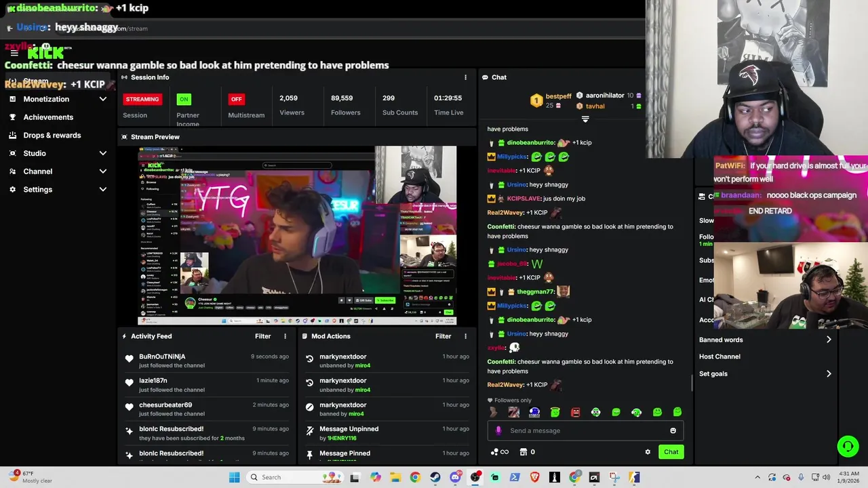Open Discord from the taskbar
The width and height of the screenshot is (868, 488).
(x=455, y=477)
